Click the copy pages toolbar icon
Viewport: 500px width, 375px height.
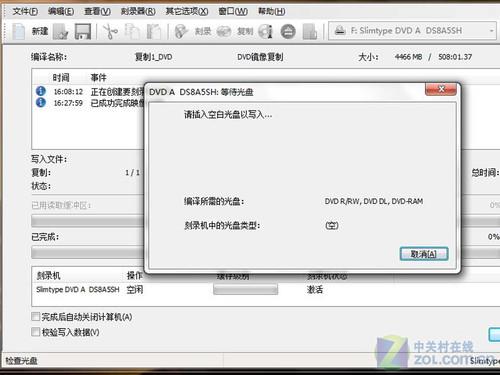pos(132,32)
